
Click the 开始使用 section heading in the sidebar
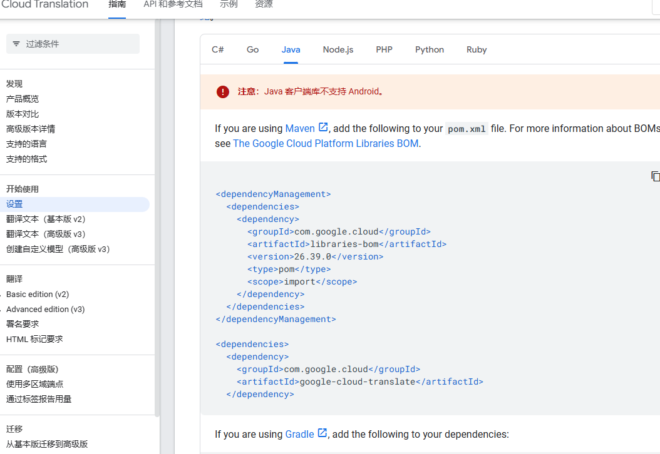(22, 189)
